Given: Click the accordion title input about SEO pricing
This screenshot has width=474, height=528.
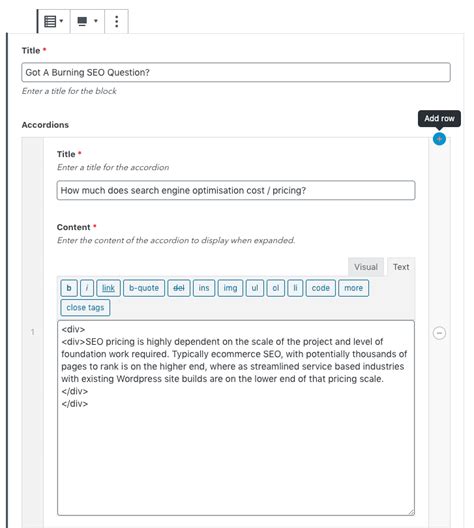Looking at the screenshot, I should pos(236,190).
